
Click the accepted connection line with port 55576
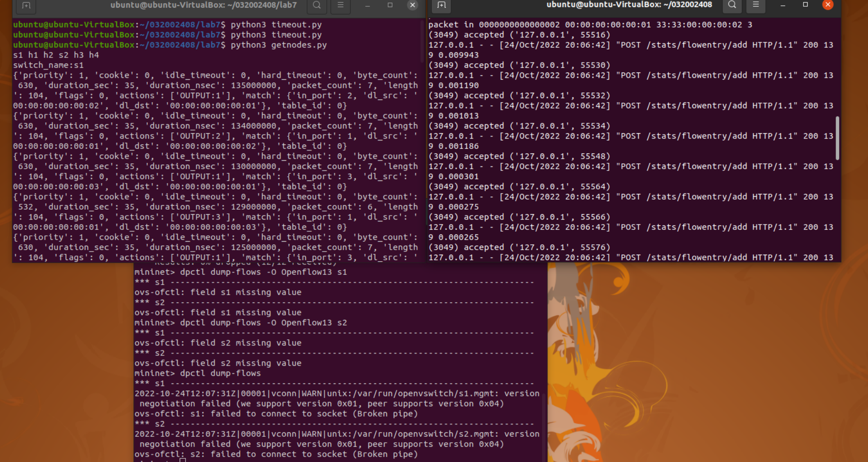coord(519,247)
